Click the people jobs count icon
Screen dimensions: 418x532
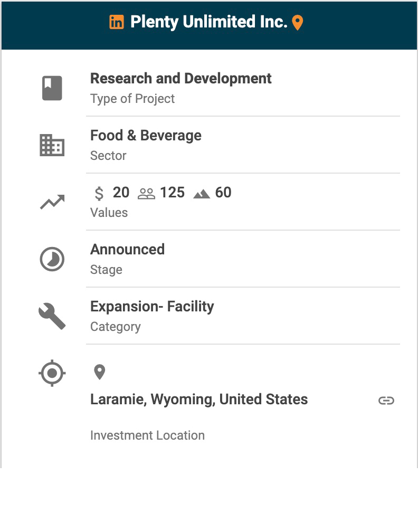(x=146, y=194)
